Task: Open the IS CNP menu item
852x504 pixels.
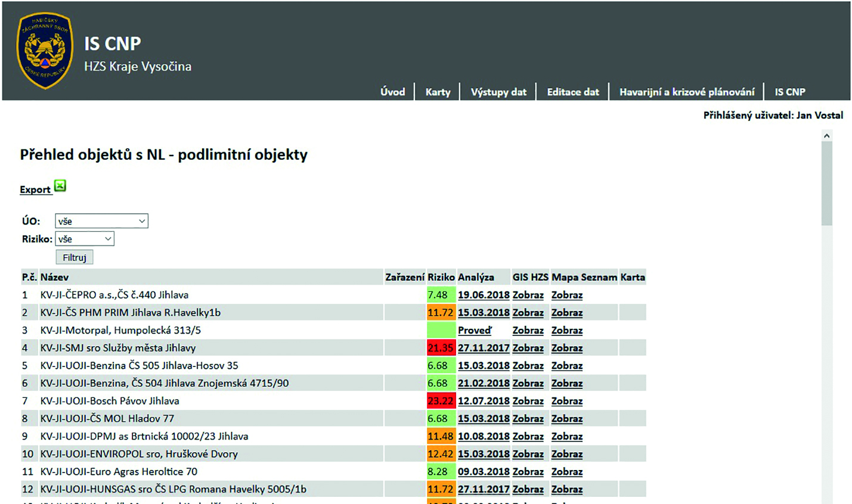Action: (790, 92)
